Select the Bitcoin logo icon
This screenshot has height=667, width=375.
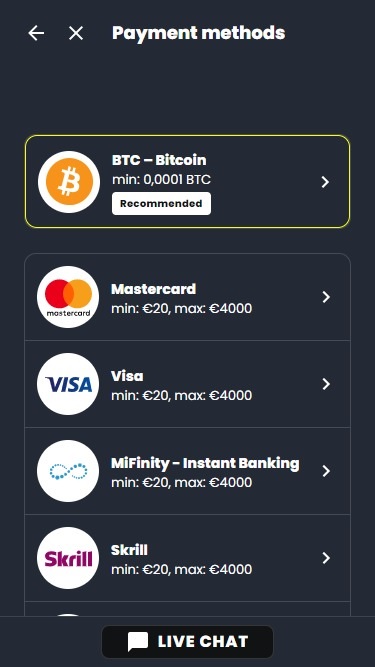69,182
